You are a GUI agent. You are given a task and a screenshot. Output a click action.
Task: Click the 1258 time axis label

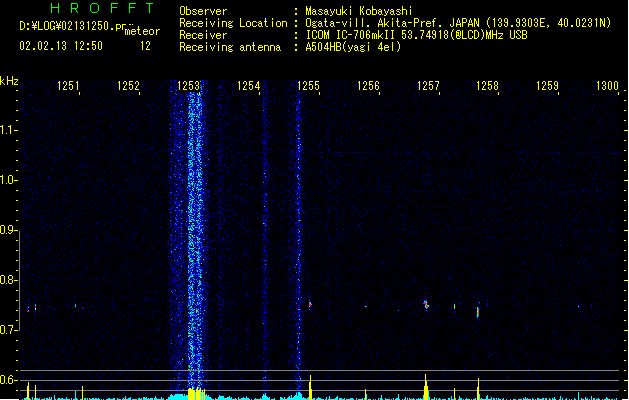pyautogui.click(x=487, y=86)
